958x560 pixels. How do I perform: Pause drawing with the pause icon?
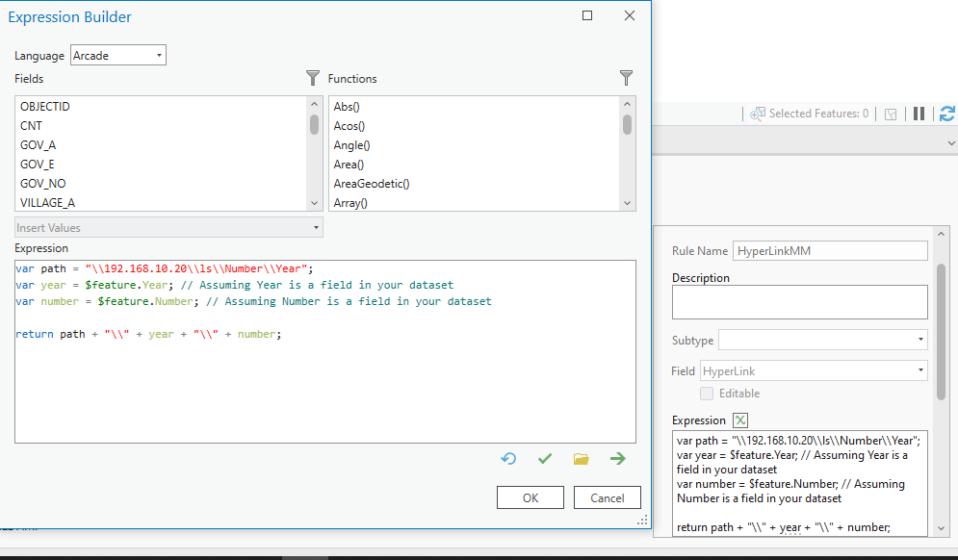[x=919, y=113]
